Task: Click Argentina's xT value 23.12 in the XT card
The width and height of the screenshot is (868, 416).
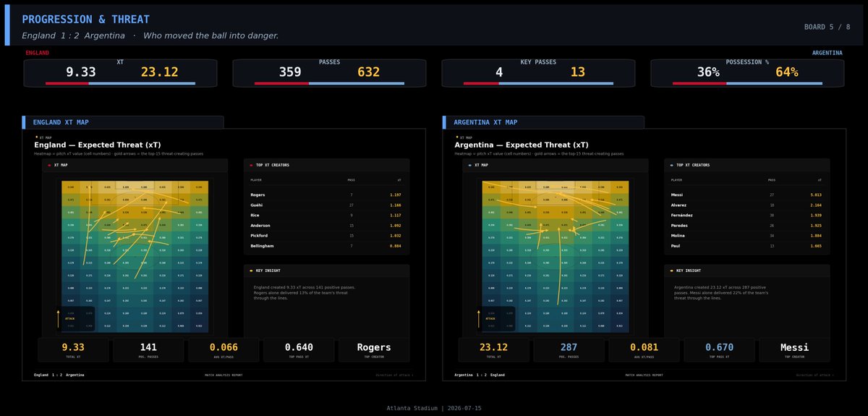Action: pos(159,72)
